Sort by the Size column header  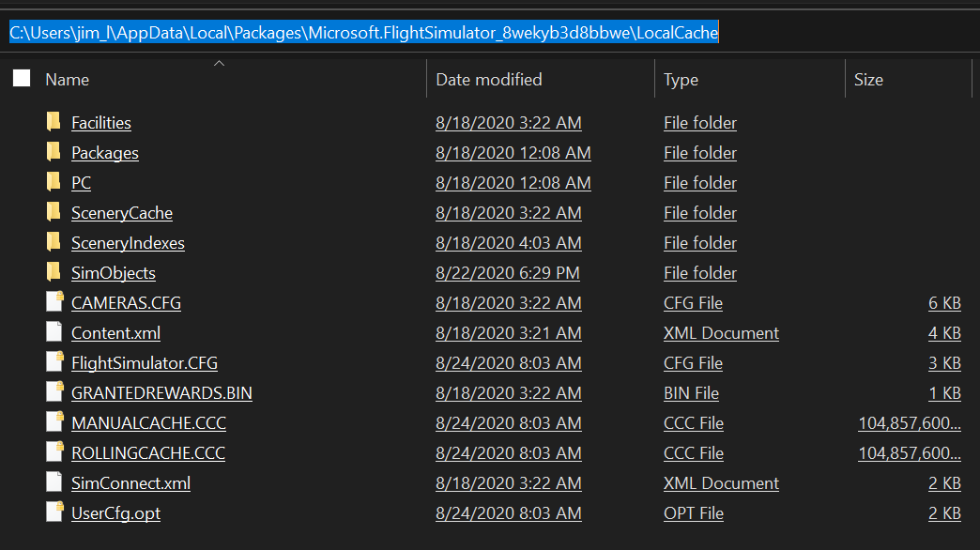point(868,80)
